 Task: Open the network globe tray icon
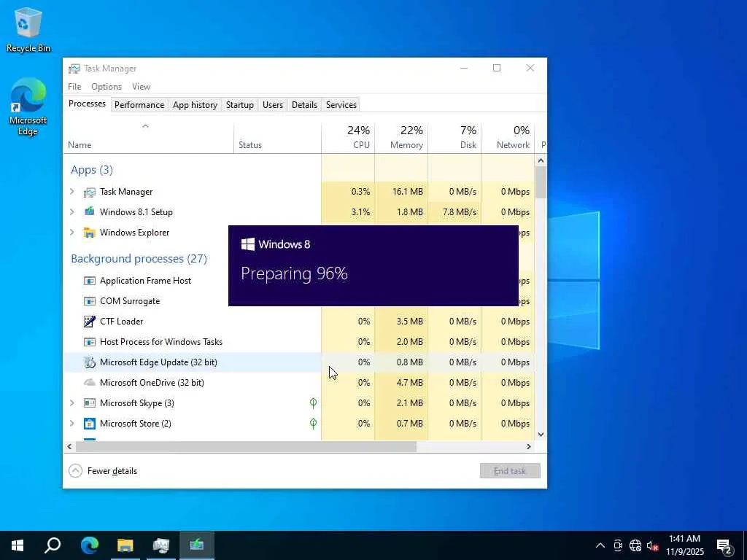(635, 545)
